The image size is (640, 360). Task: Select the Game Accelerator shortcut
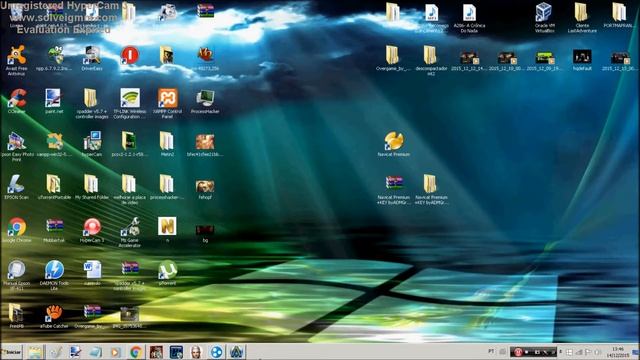130,232
